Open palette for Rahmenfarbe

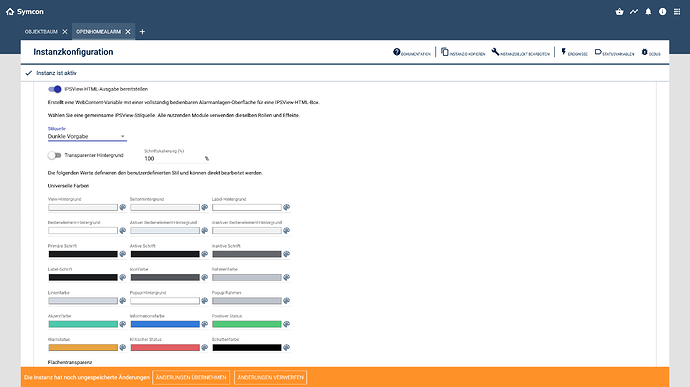[x=286, y=277]
